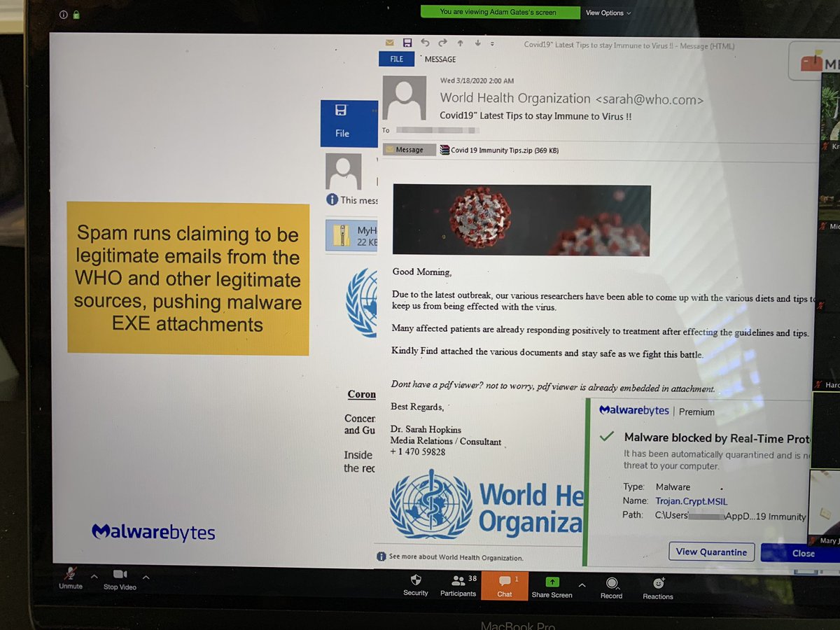840x630 pixels.
Task: Click the background email sender avatar
Action: point(344,172)
